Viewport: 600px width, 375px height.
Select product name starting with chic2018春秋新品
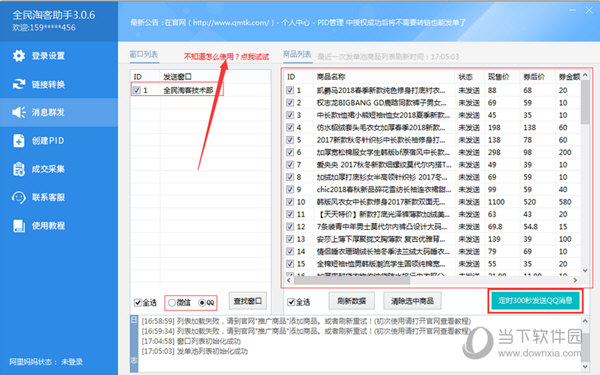point(384,189)
